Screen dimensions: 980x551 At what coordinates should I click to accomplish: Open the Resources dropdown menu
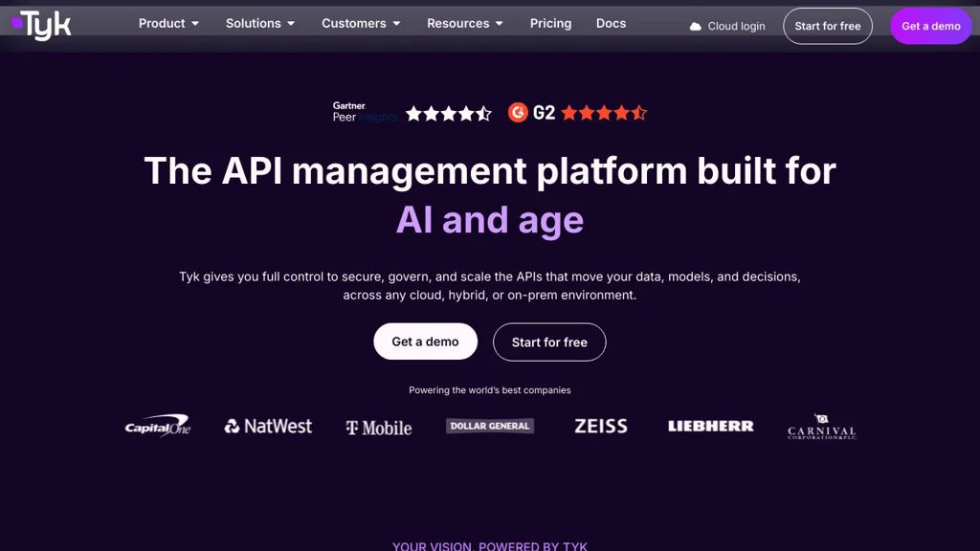click(x=465, y=23)
